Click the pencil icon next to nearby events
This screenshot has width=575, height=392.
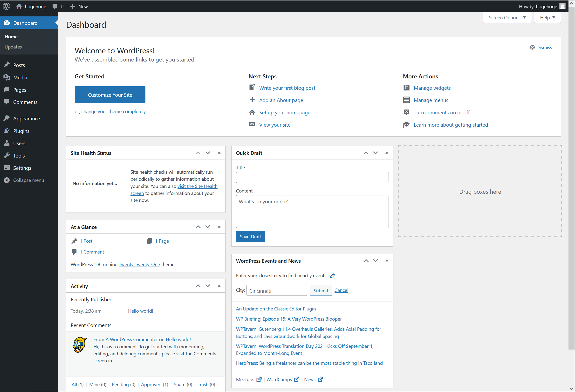point(333,276)
